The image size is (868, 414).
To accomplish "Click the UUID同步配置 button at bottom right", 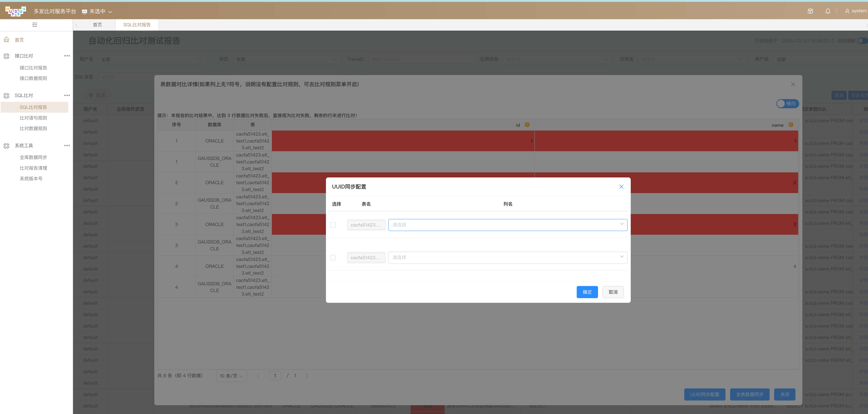I will [705, 394].
